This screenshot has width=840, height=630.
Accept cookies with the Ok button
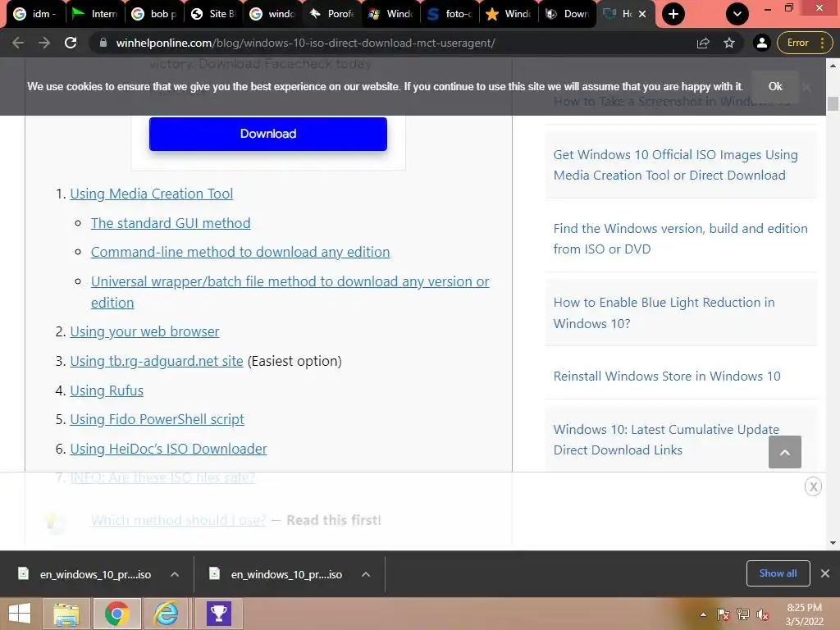click(x=775, y=86)
